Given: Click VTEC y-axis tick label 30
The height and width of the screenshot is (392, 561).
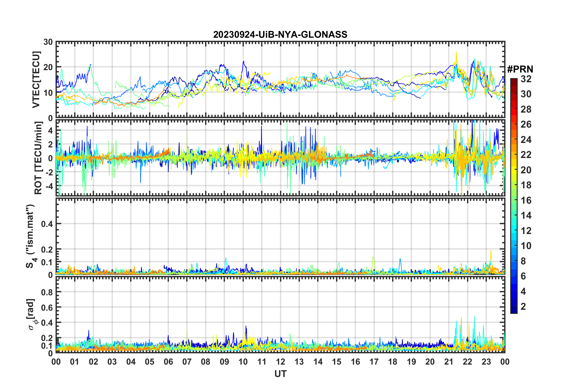Looking at the screenshot, I should pyautogui.click(x=48, y=42).
